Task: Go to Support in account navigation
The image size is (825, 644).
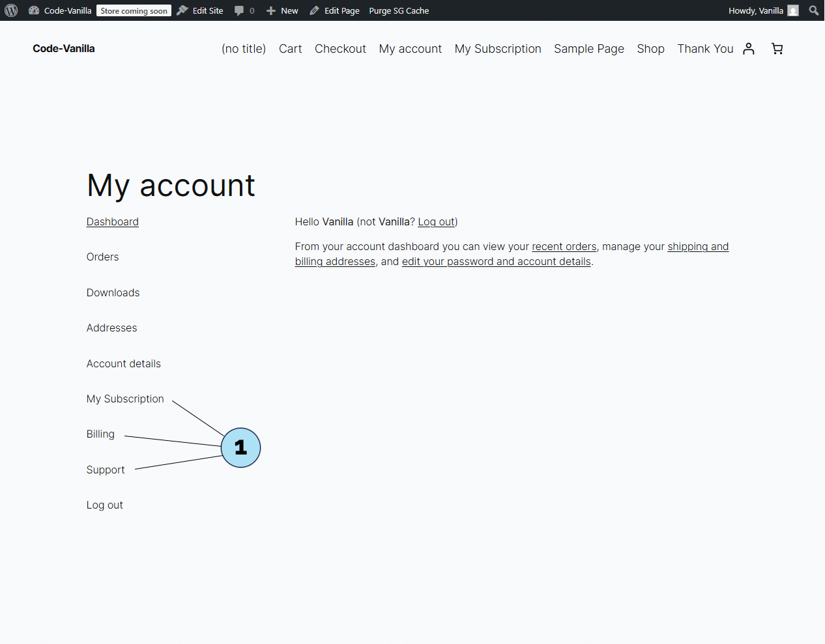Action: click(106, 470)
